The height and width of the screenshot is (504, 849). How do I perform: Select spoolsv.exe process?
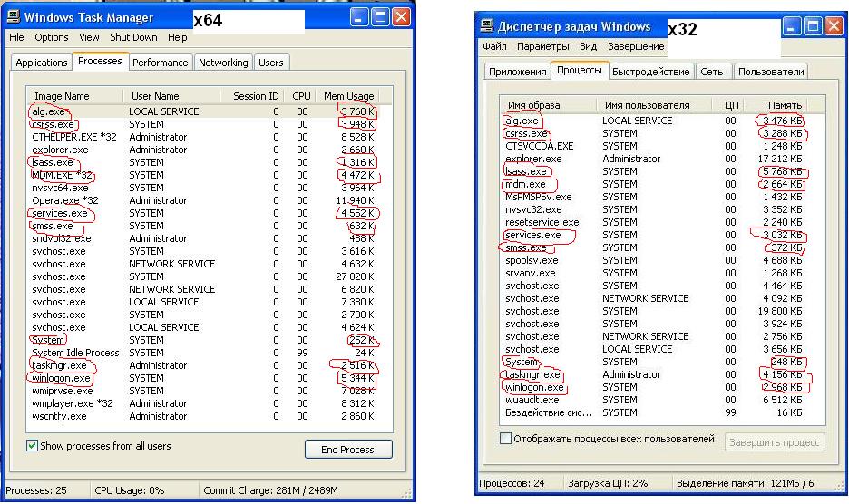(x=654, y=260)
